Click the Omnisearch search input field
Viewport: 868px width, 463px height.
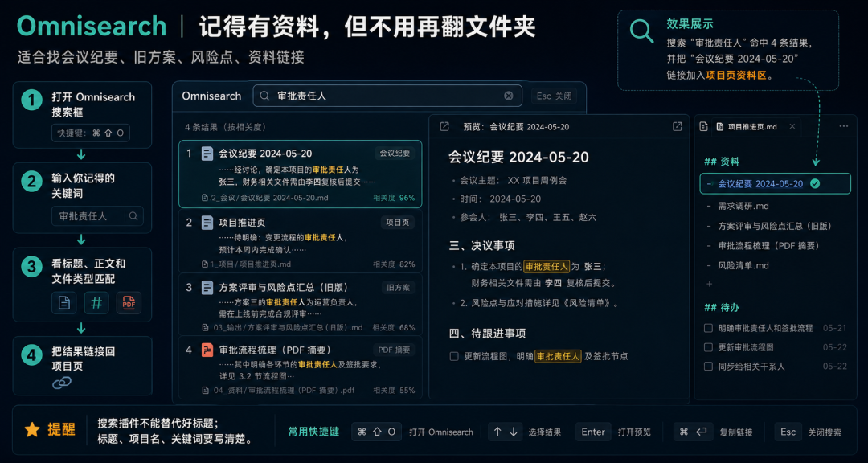click(x=387, y=96)
